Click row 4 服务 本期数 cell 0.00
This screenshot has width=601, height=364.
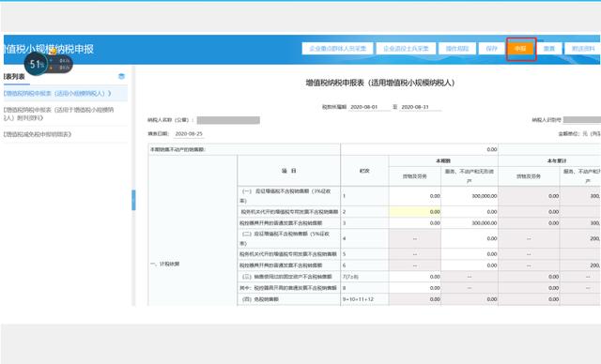point(470,238)
